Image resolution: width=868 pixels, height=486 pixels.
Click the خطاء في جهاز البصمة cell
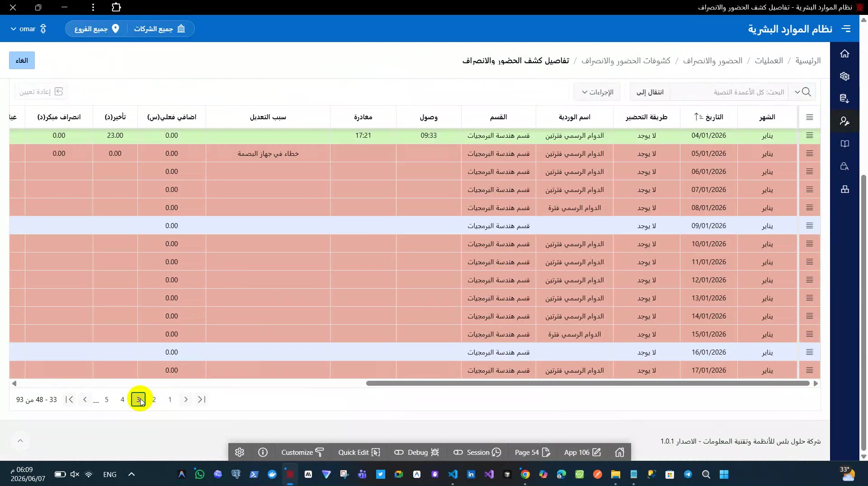point(268,154)
